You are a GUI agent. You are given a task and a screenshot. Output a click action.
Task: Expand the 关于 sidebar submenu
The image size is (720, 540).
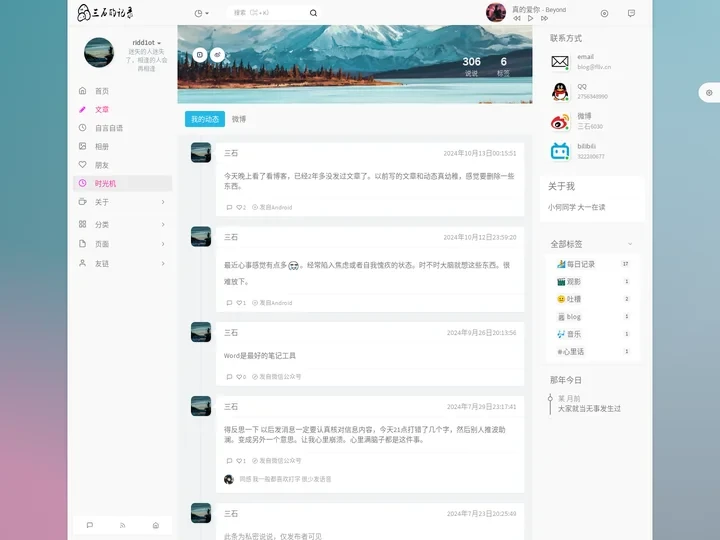click(x=123, y=202)
